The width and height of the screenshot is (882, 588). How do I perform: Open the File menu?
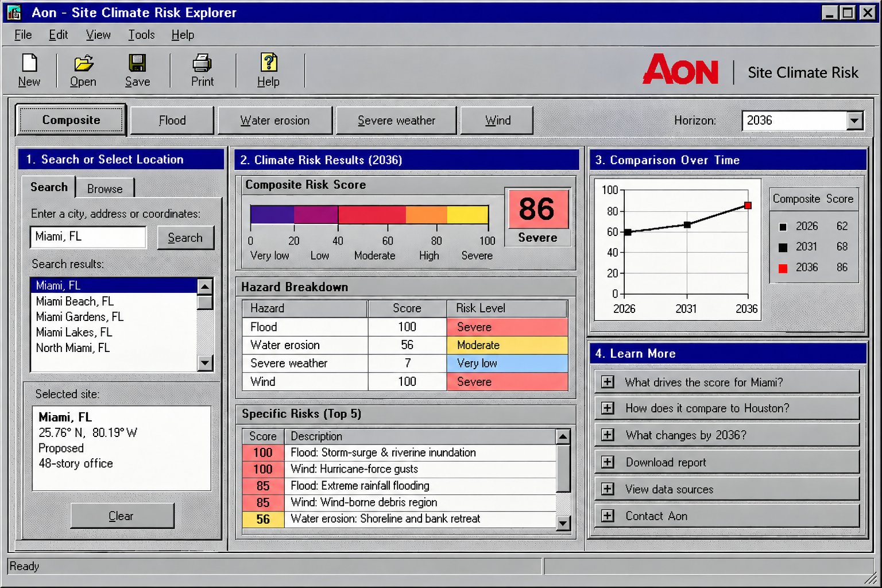point(23,35)
